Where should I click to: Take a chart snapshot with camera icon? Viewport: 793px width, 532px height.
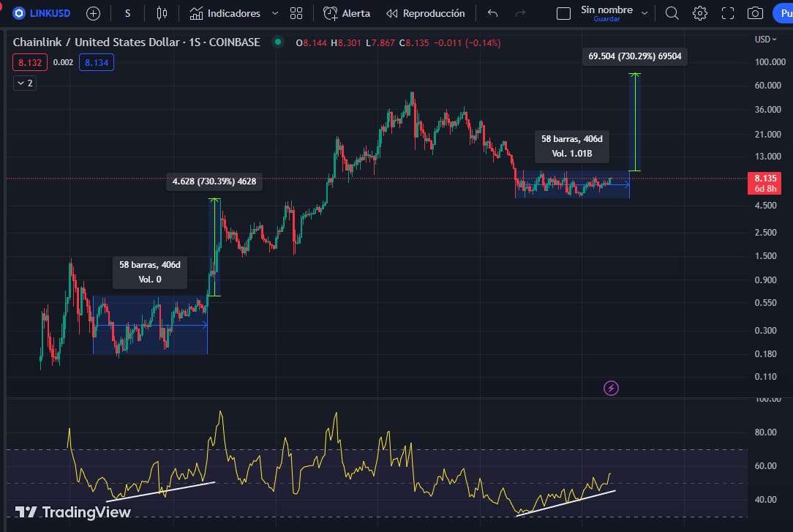[755, 14]
